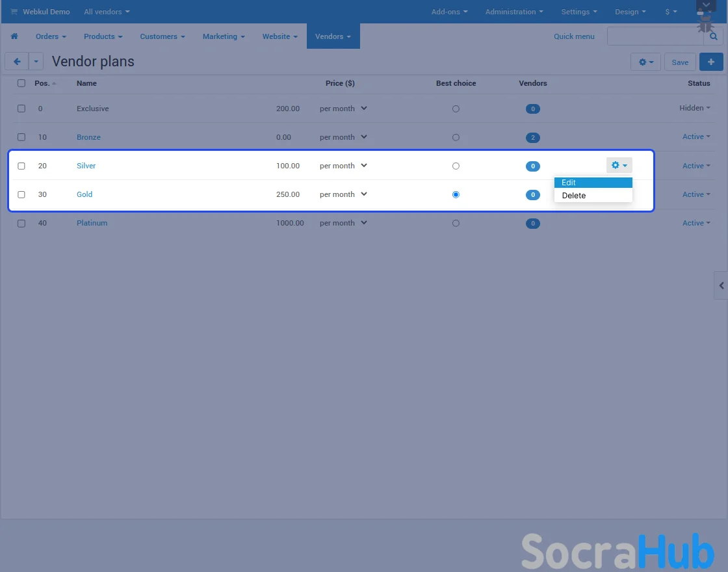Click the search input field
Image resolution: width=728 pixels, height=572 pixels.
[x=655, y=37]
